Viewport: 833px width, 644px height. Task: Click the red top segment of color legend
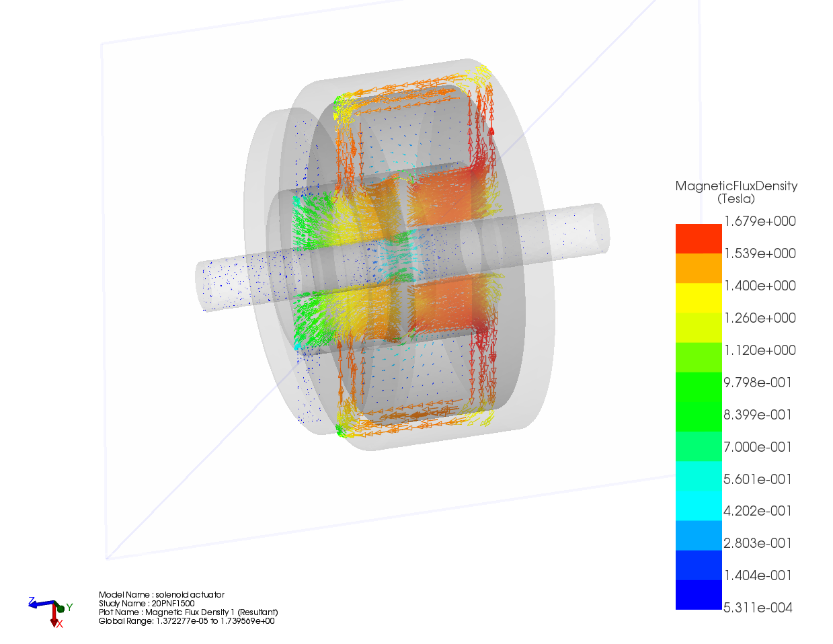[698, 238]
